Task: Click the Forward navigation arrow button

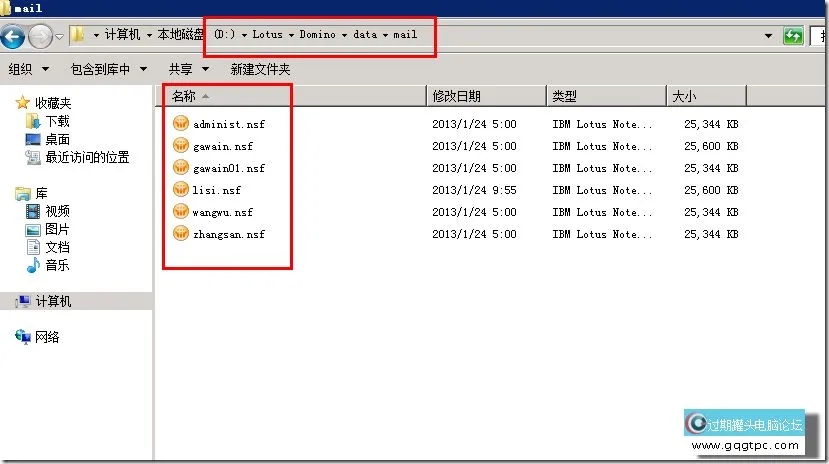Action: coord(40,36)
